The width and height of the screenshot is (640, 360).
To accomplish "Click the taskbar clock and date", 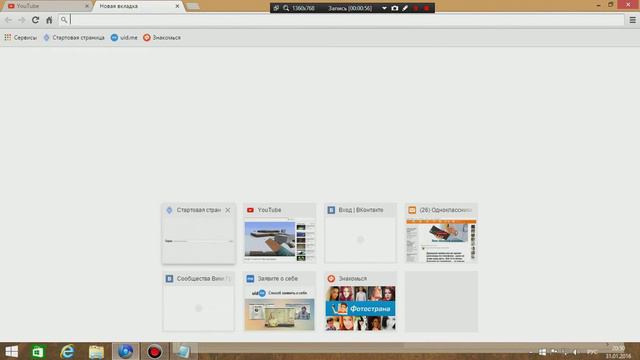I will 618,352.
